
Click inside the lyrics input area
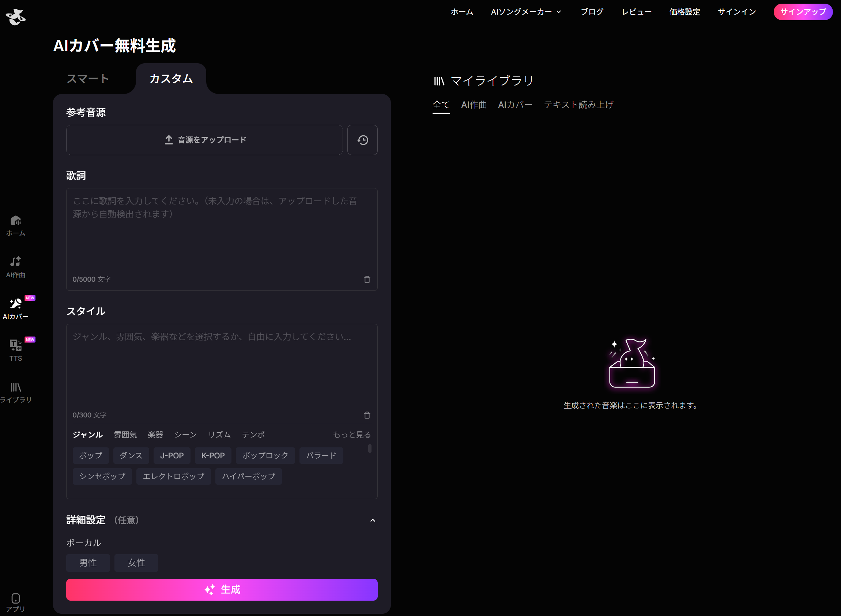[x=222, y=231]
